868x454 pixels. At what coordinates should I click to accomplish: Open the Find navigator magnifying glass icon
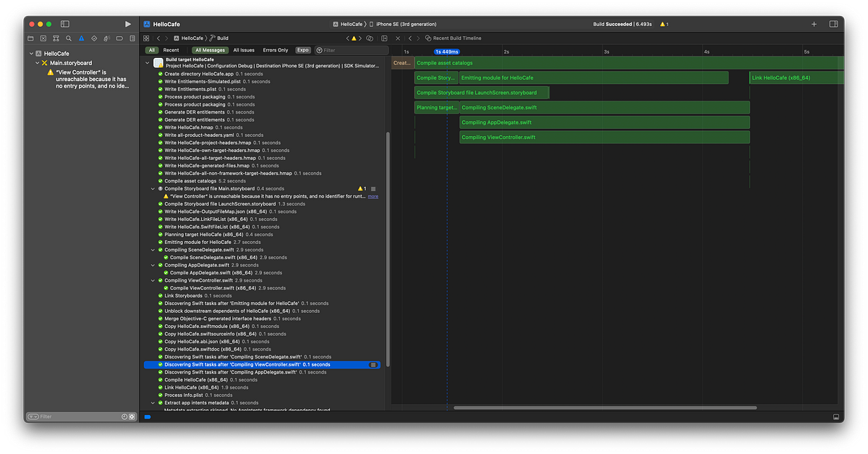(x=69, y=38)
